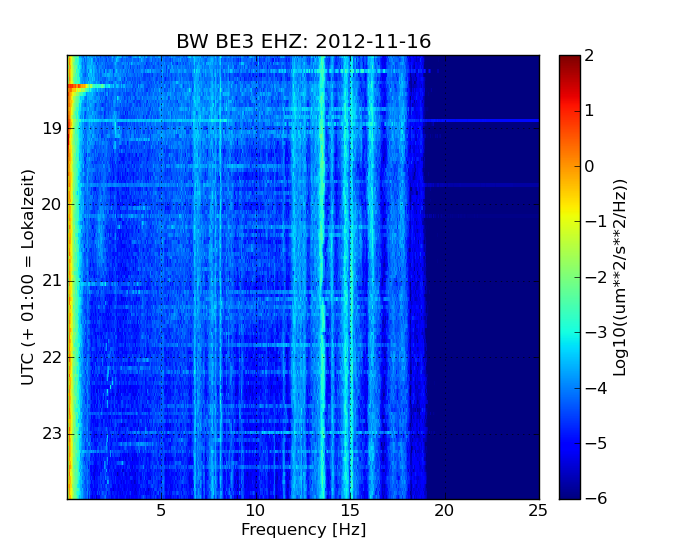Click the y-axis tick label '19'

click(52, 128)
